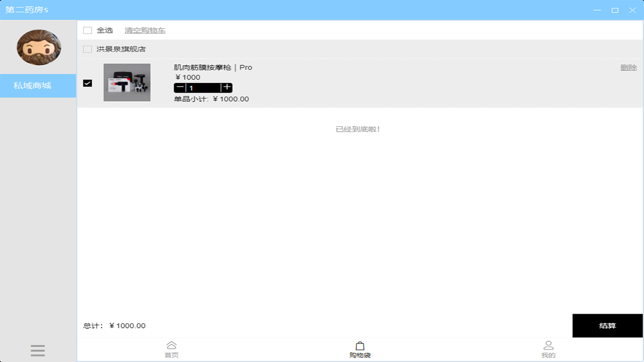Click the quantity input field
Image resolution: width=644 pixels, height=362 pixels.
pos(203,87)
